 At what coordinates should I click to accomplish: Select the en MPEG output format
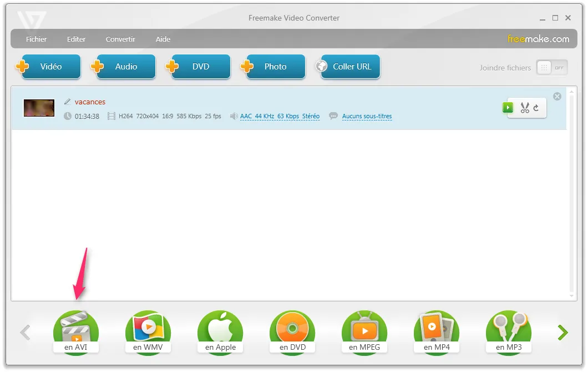click(x=364, y=332)
